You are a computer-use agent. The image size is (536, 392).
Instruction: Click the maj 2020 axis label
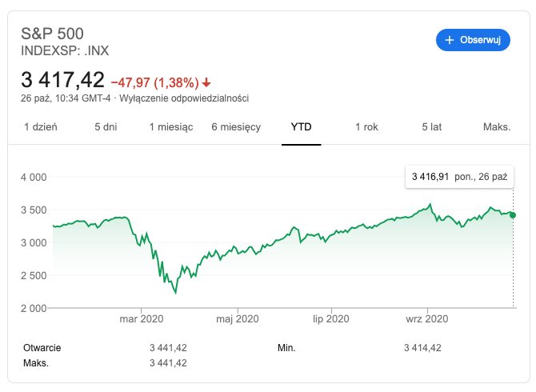[x=238, y=319]
